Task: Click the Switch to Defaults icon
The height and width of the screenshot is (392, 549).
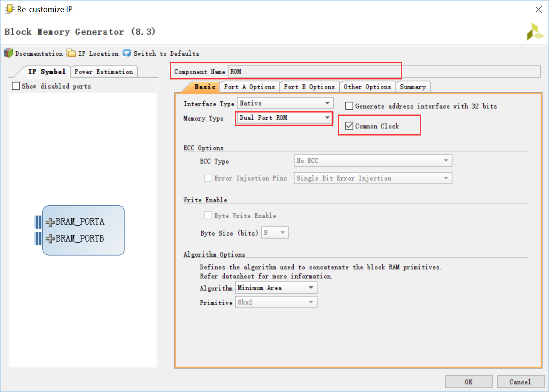Action: [127, 53]
